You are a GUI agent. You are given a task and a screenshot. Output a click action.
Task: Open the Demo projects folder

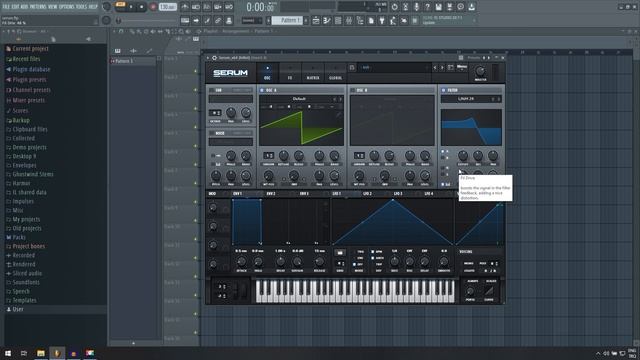tap(29, 147)
